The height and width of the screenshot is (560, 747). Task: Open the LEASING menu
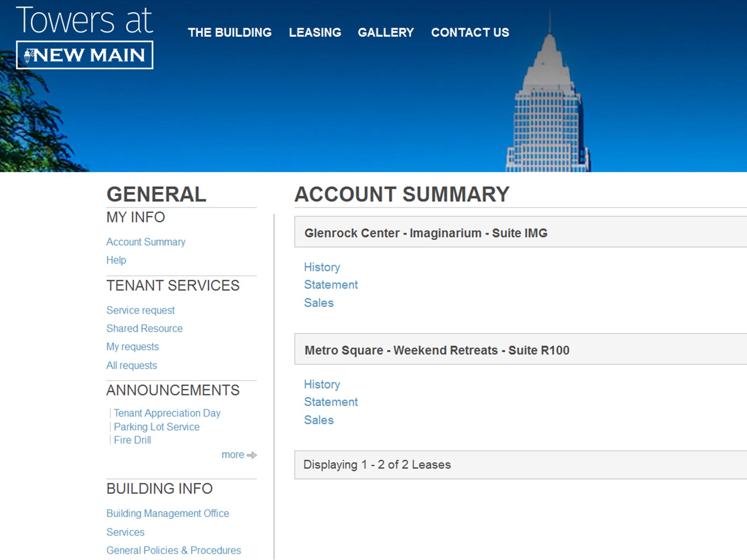(x=315, y=32)
